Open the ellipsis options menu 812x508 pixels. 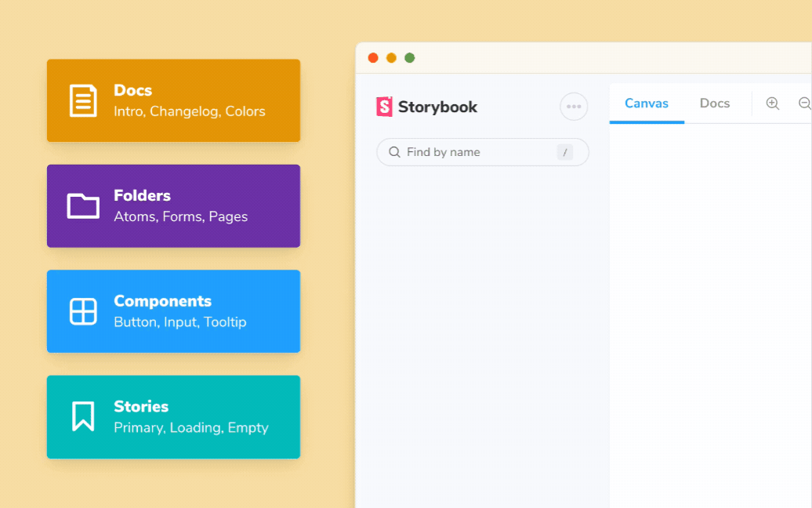point(573,107)
